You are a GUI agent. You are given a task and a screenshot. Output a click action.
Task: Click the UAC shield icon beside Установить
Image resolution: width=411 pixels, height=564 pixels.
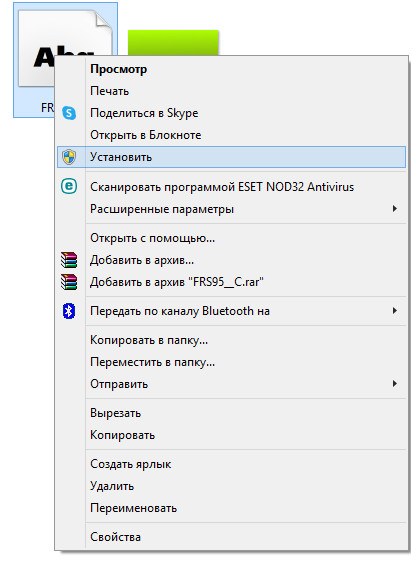pos(69,157)
